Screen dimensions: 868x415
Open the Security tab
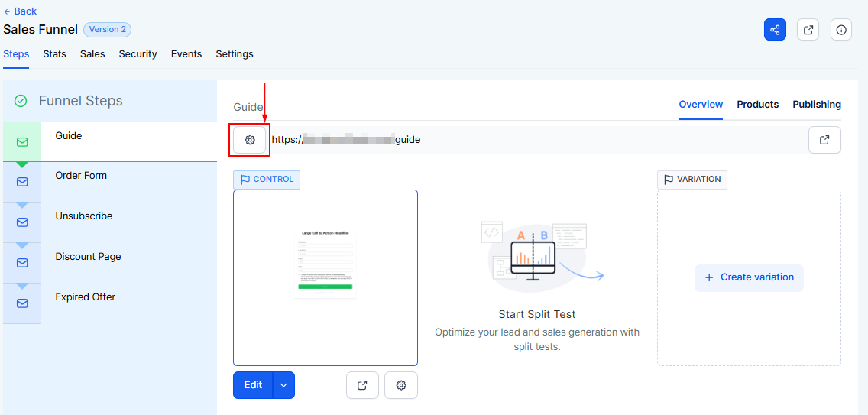138,54
